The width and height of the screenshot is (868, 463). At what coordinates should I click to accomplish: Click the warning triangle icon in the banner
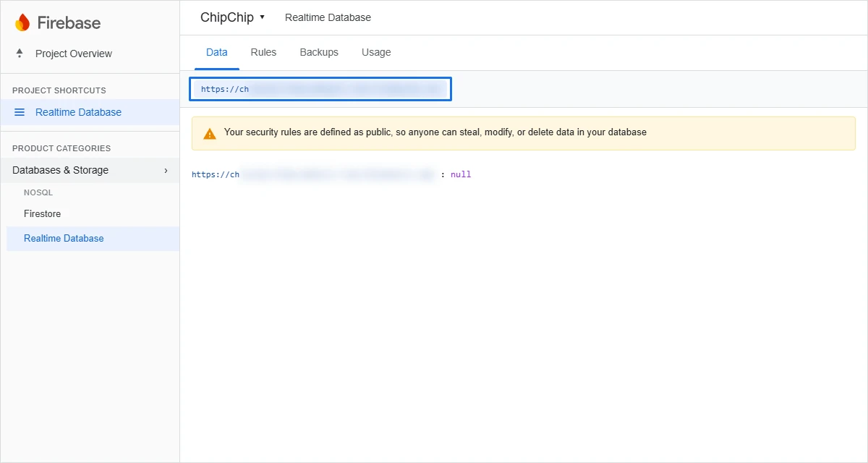click(x=210, y=133)
